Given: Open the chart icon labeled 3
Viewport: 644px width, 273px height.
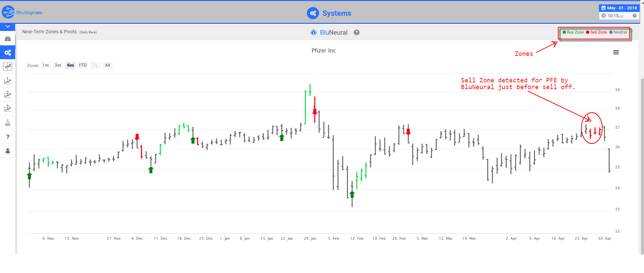Looking at the screenshot, I should coord(7,108).
